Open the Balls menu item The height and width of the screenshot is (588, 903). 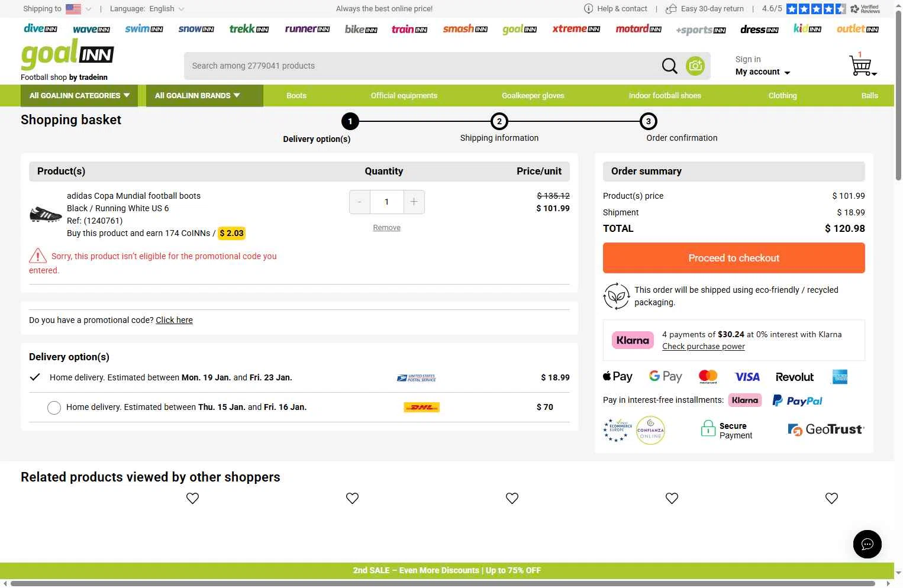click(869, 96)
